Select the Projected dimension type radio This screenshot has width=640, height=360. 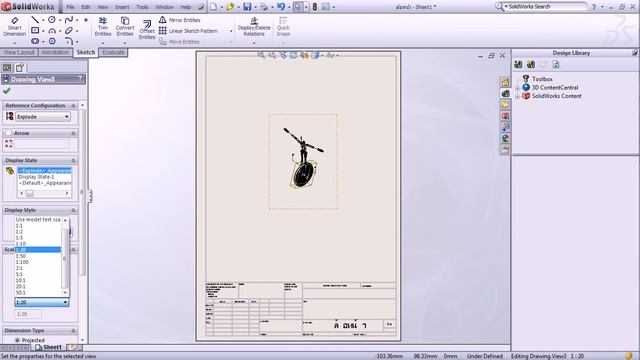17,340
